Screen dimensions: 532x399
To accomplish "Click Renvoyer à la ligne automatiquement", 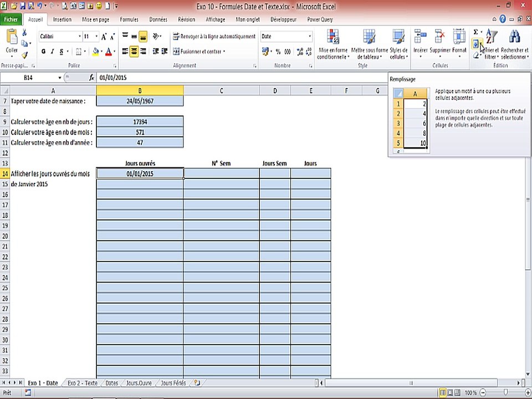I will [x=214, y=37].
